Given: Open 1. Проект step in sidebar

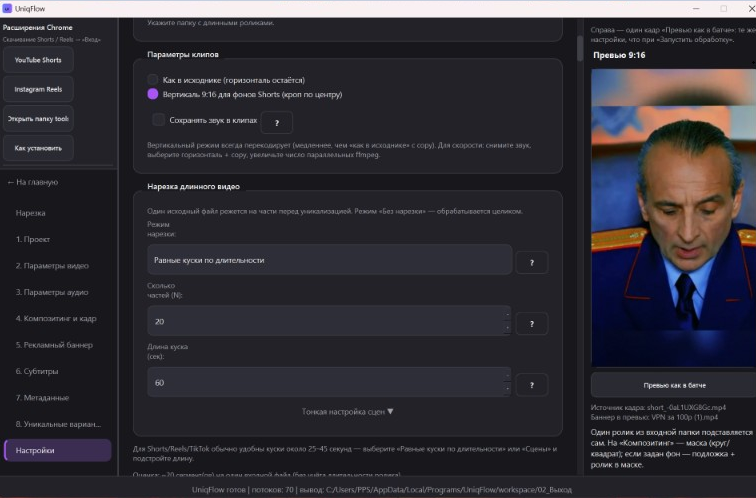Looking at the screenshot, I should (33, 239).
